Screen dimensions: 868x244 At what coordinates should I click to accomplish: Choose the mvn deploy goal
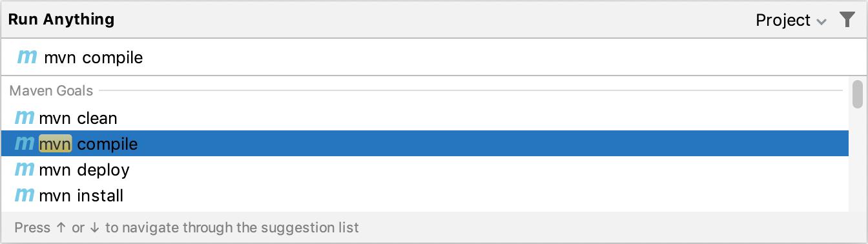point(425,170)
